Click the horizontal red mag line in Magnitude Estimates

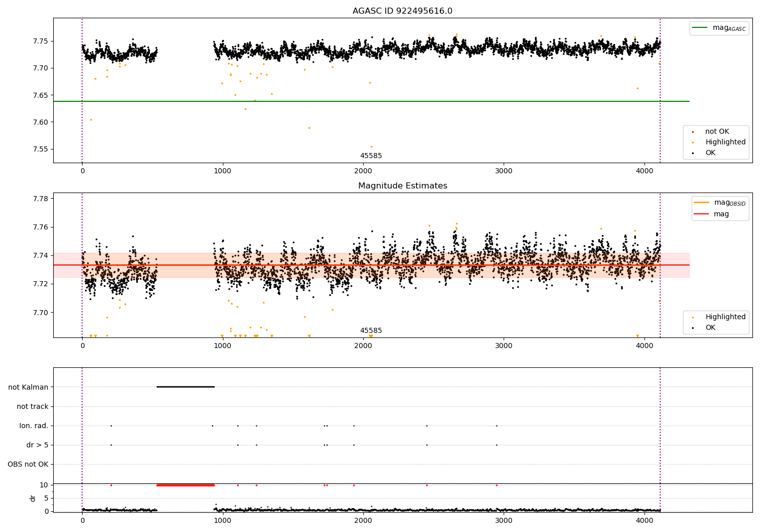coord(371,265)
